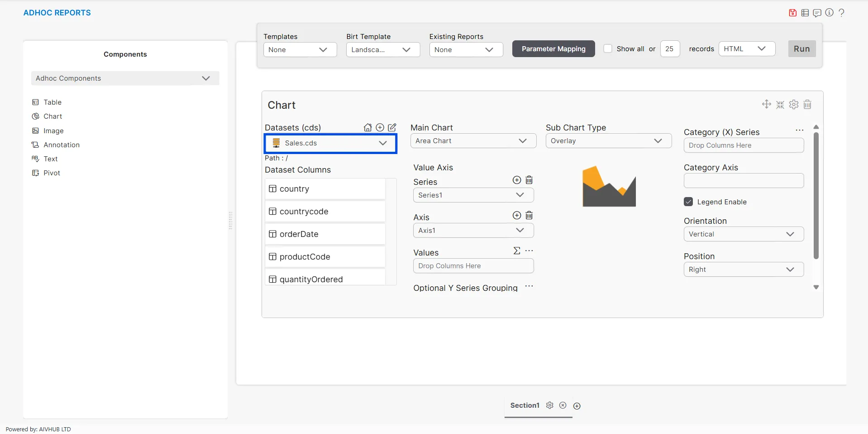The height and width of the screenshot is (434, 868).
Task: Uncheck the Legend Enable checkbox
Action: point(688,202)
